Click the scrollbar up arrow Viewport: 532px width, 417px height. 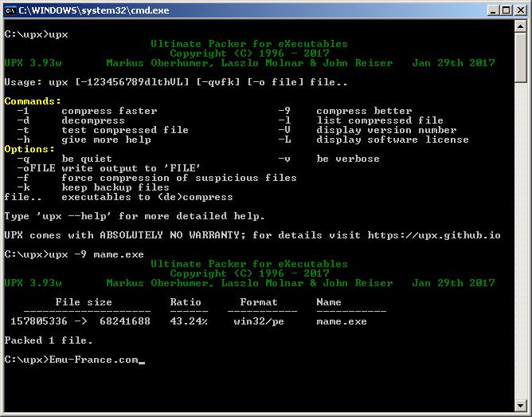(521, 26)
